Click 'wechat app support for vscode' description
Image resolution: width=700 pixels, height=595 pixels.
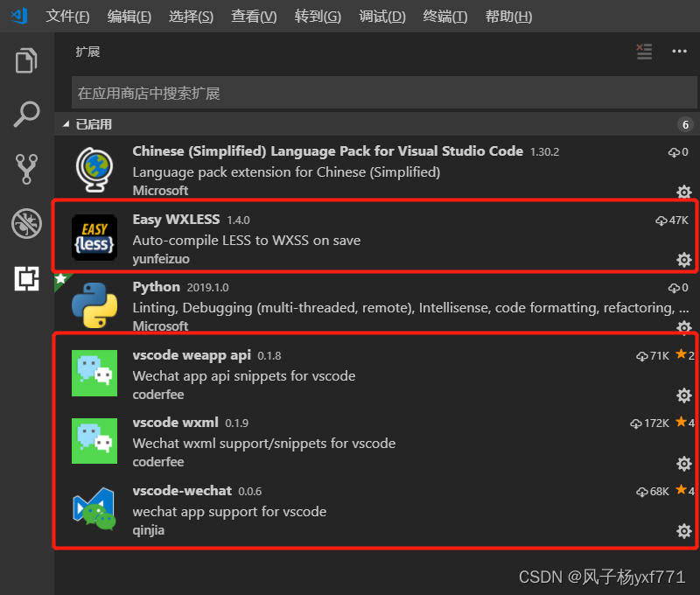[229, 512]
